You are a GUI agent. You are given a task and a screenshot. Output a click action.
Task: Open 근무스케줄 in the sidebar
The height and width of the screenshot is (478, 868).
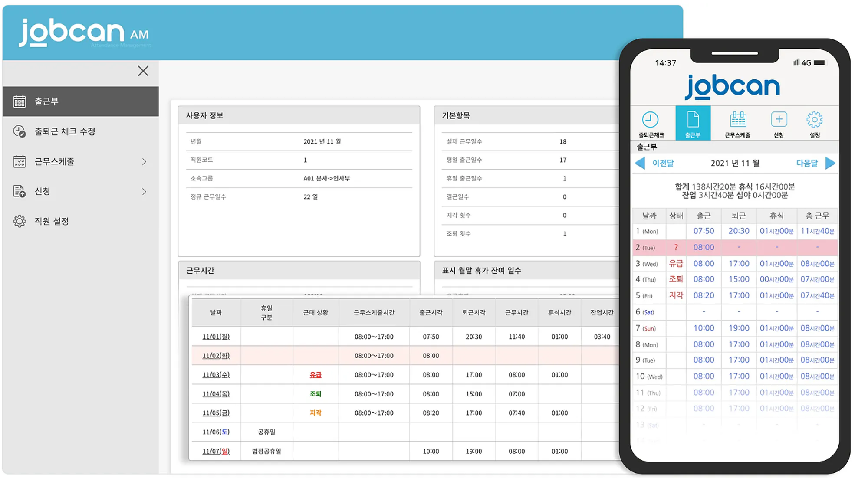(x=81, y=161)
